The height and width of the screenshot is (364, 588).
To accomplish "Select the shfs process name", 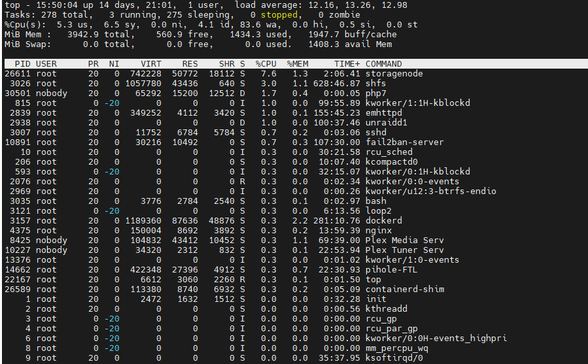I will pyautogui.click(x=375, y=84).
